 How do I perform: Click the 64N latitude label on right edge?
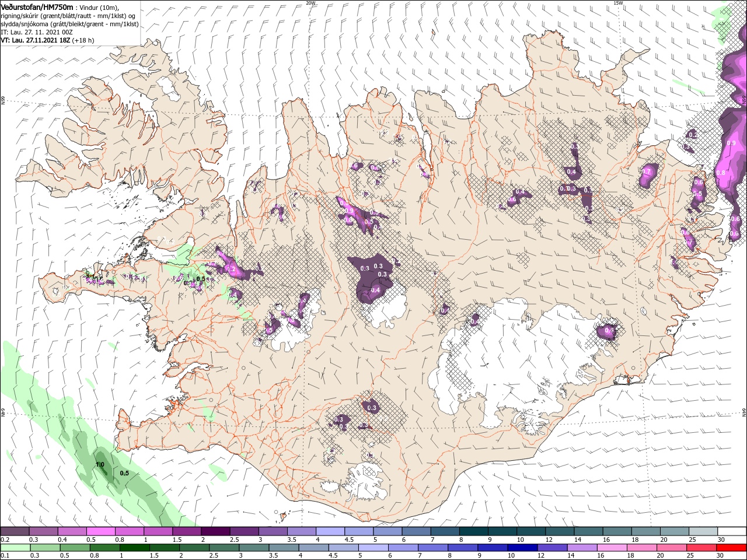point(744,413)
